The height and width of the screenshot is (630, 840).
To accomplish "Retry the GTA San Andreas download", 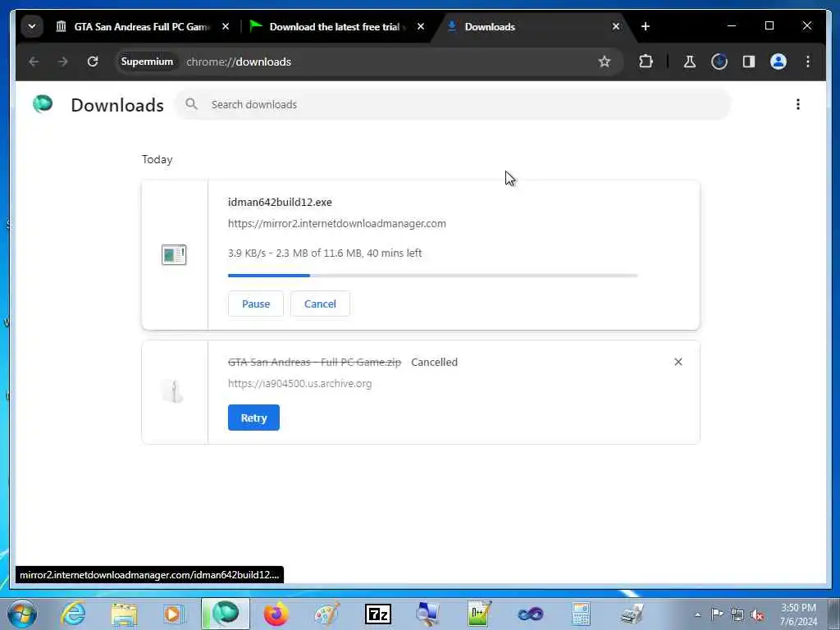I will click(x=253, y=418).
